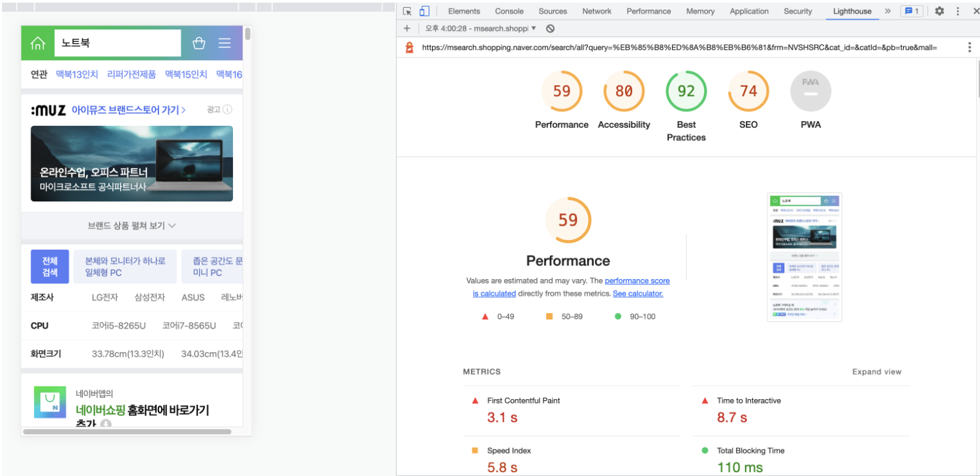Open the shopping bag icon beside the search box
980x476 pixels.
click(199, 43)
